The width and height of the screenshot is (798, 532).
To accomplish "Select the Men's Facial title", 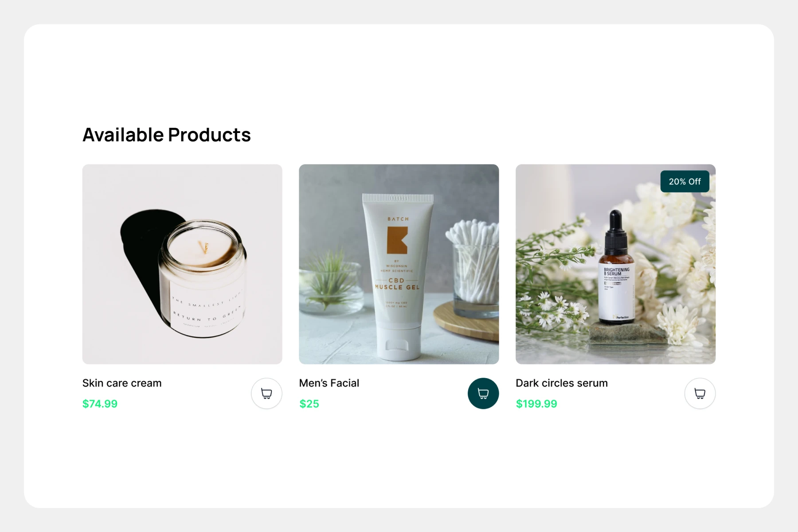I will pyautogui.click(x=329, y=383).
